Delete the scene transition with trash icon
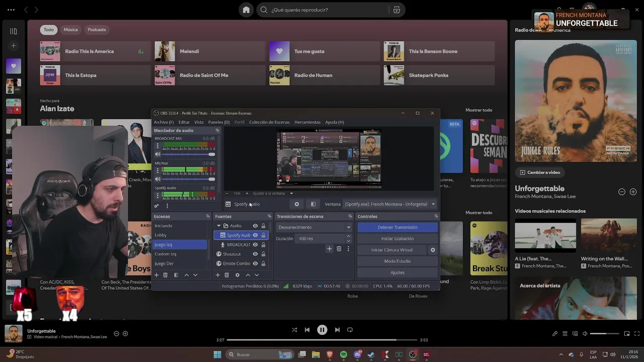 [x=339, y=248]
